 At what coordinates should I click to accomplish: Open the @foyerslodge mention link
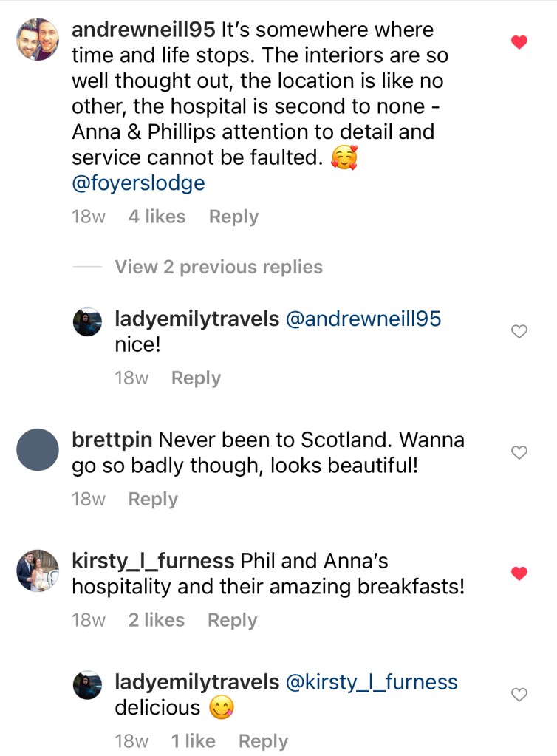click(138, 183)
